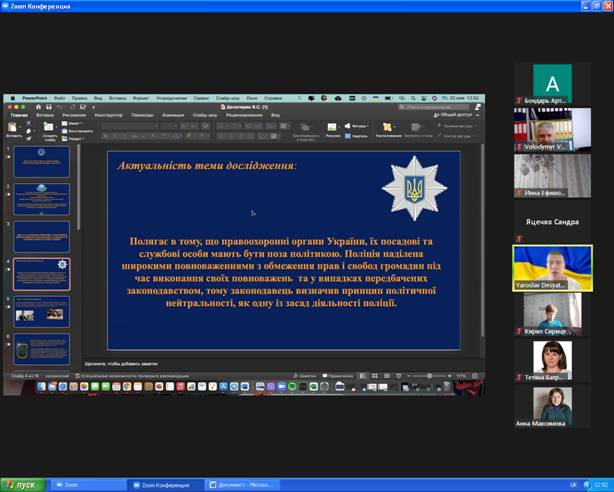This screenshot has height=492, width=614.
Task: Open the Файл menu in Mac menu bar
Action: (x=60, y=98)
